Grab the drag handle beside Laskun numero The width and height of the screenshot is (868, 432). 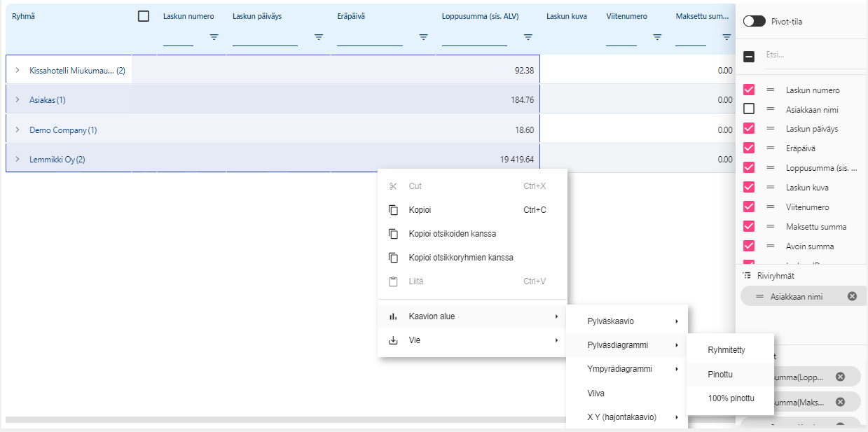pos(771,90)
